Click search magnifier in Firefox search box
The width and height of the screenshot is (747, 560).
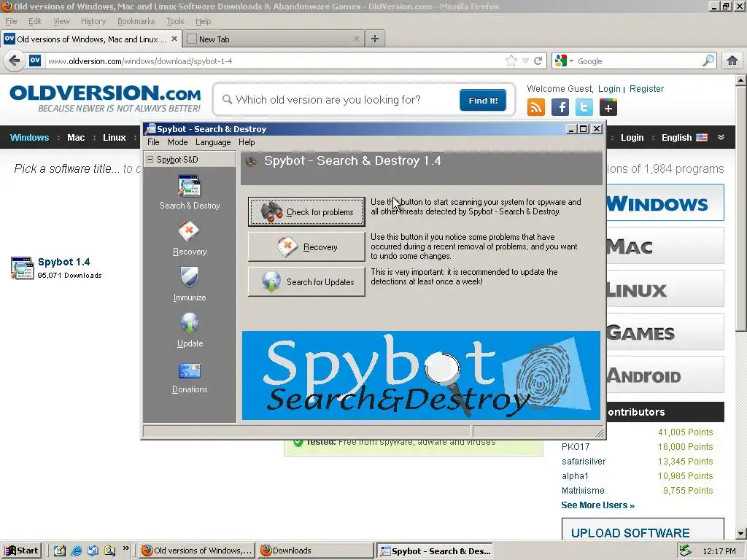click(x=708, y=61)
